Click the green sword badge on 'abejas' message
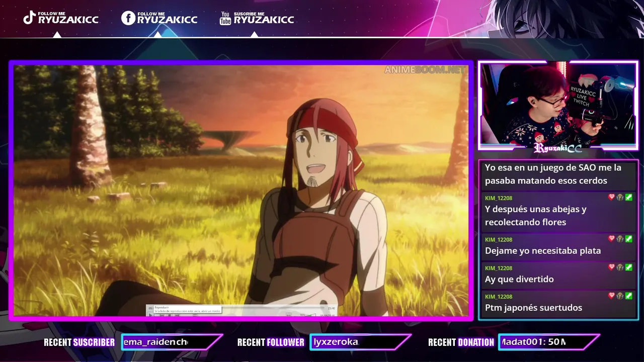Viewport: 644px width, 362px height. click(629, 198)
